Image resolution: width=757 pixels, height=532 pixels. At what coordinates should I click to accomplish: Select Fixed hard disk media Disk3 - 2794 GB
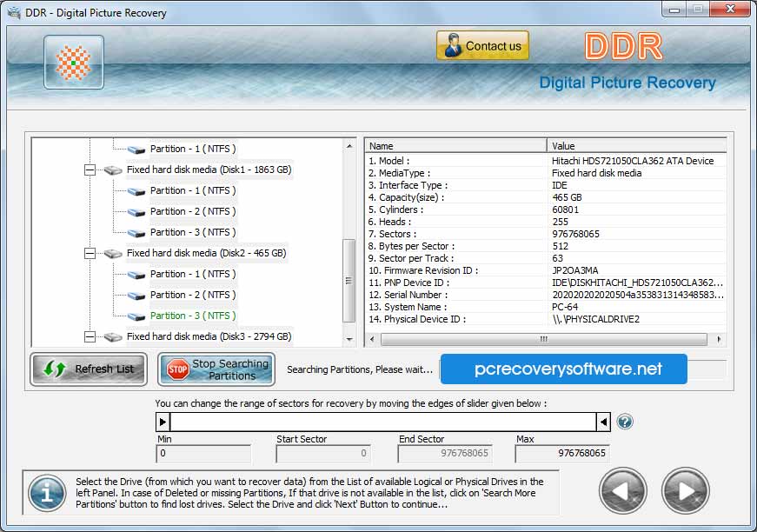click(209, 337)
